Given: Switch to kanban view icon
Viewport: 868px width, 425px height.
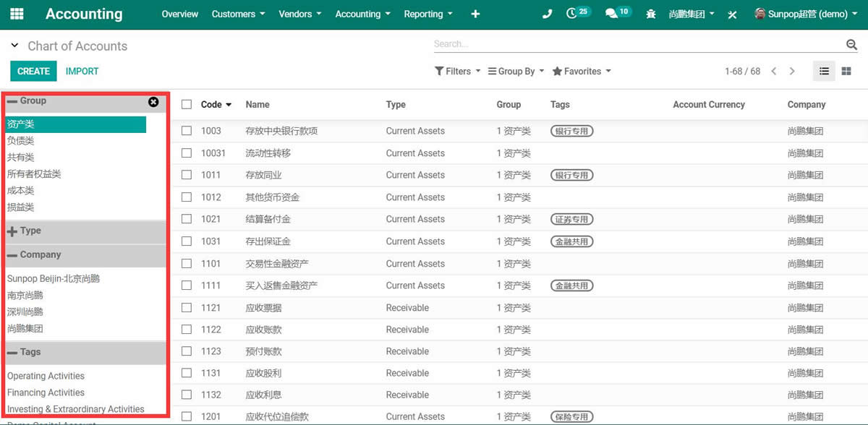Looking at the screenshot, I should 846,71.
